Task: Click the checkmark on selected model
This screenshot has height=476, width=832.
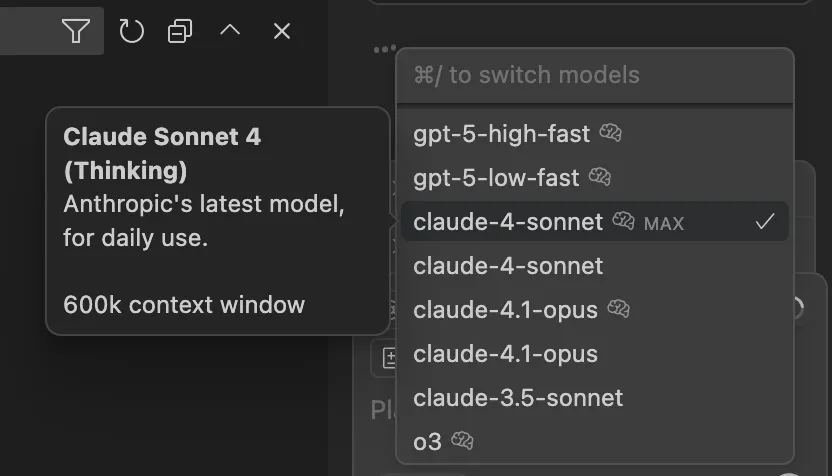Action: tap(765, 222)
